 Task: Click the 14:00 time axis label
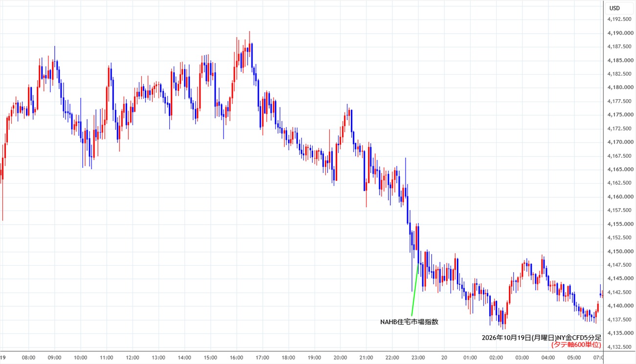point(184,358)
